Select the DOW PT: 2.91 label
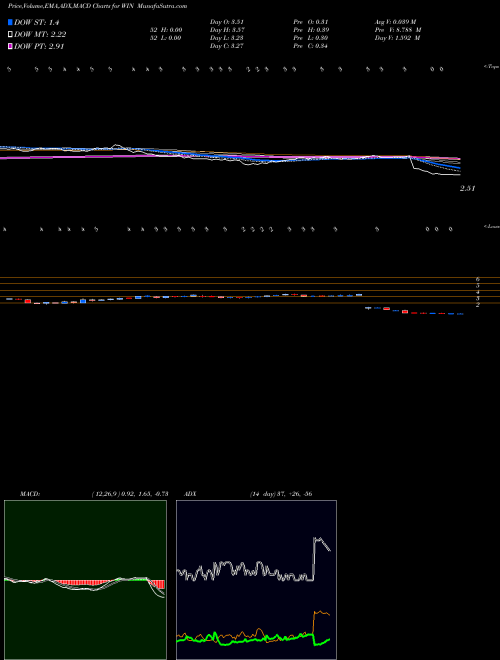This screenshot has width=500, height=660. pyautogui.click(x=39, y=46)
